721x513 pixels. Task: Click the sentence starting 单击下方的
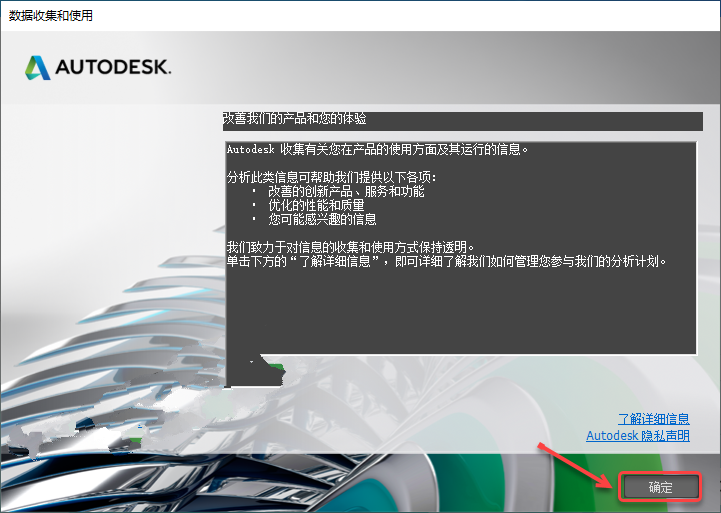pos(446,262)
